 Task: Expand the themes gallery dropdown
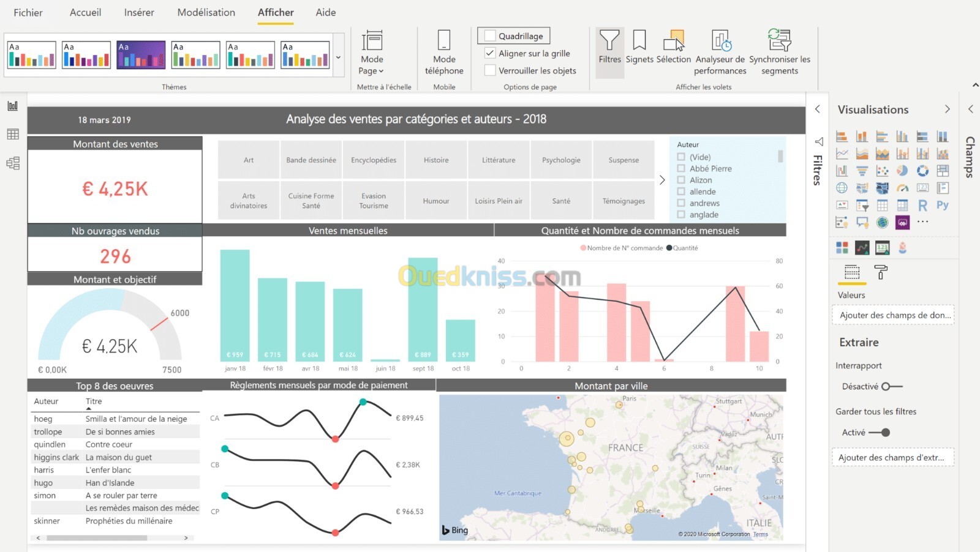point(338,58)
